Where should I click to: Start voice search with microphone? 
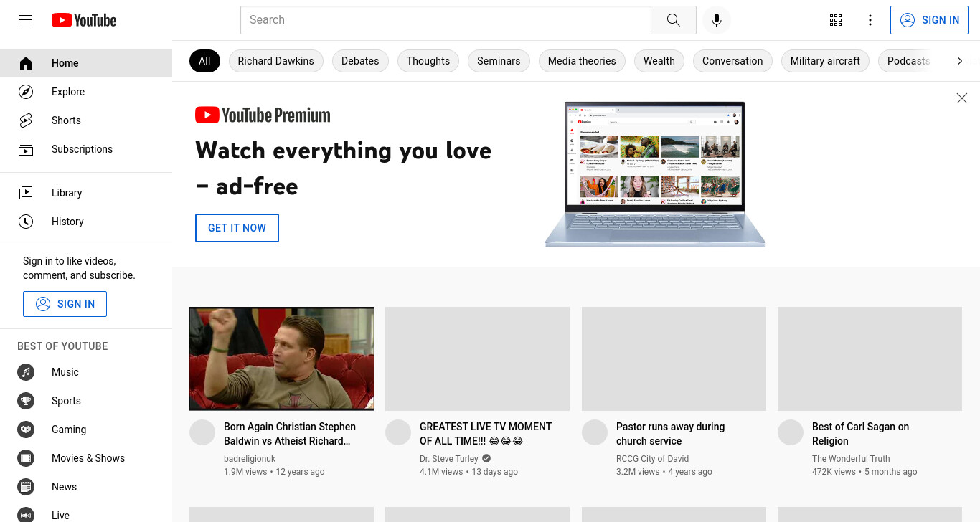click(x=716, y=20)
